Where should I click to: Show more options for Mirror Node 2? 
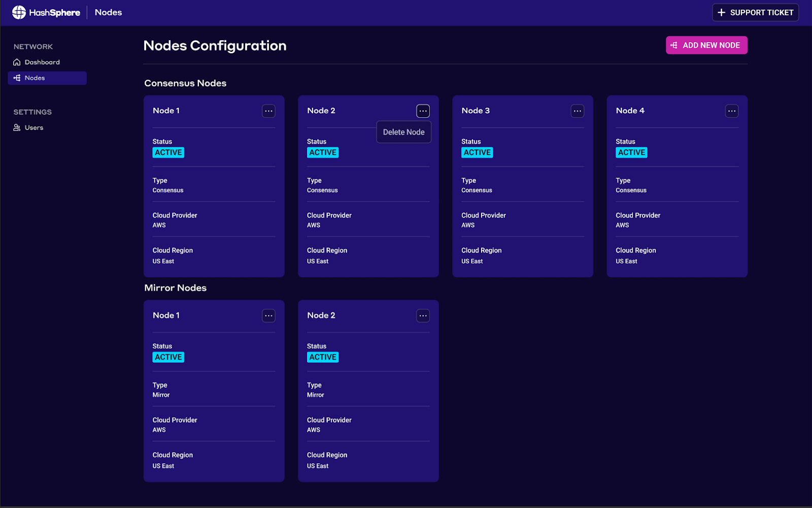click(x=423, y=315)
